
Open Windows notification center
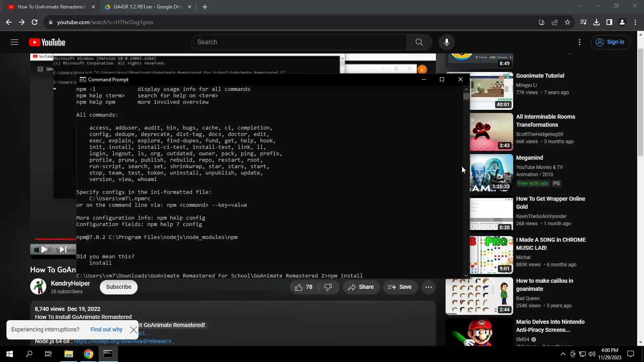coord(631,354)
